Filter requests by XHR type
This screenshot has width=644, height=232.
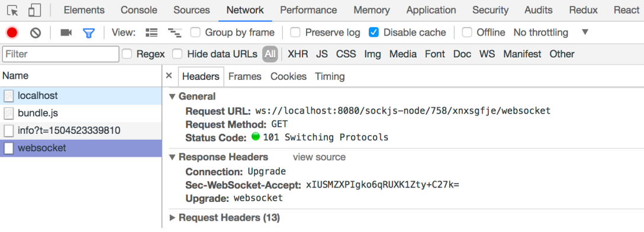pos(298,54)
